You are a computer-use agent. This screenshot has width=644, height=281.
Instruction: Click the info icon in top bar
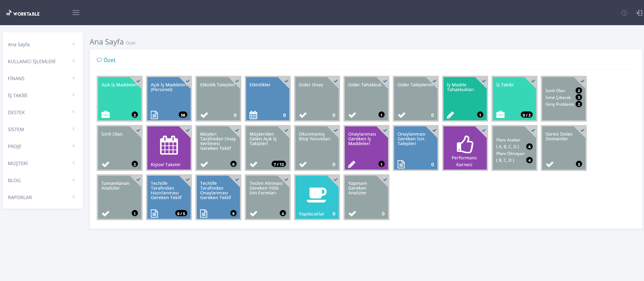[x=624, y=13]
